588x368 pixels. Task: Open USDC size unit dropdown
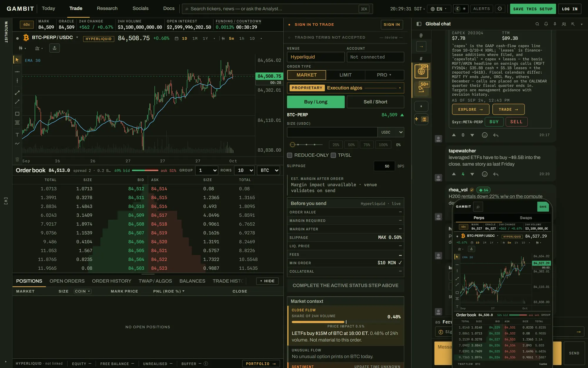391,132
